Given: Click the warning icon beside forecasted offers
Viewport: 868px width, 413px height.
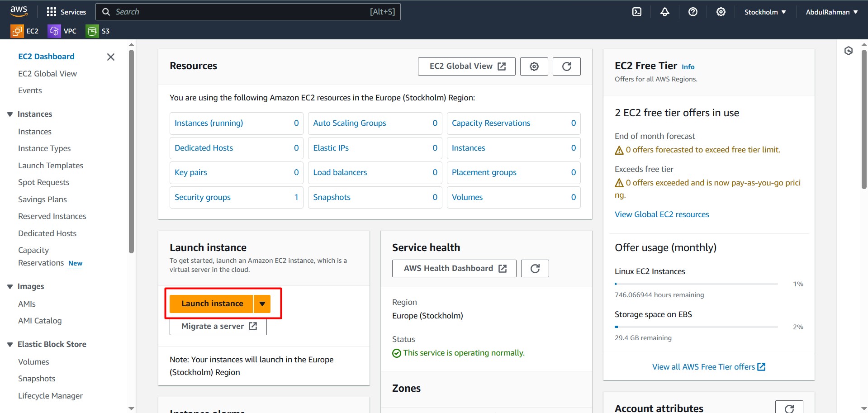Looking at the screenshot, I should 619,150.
